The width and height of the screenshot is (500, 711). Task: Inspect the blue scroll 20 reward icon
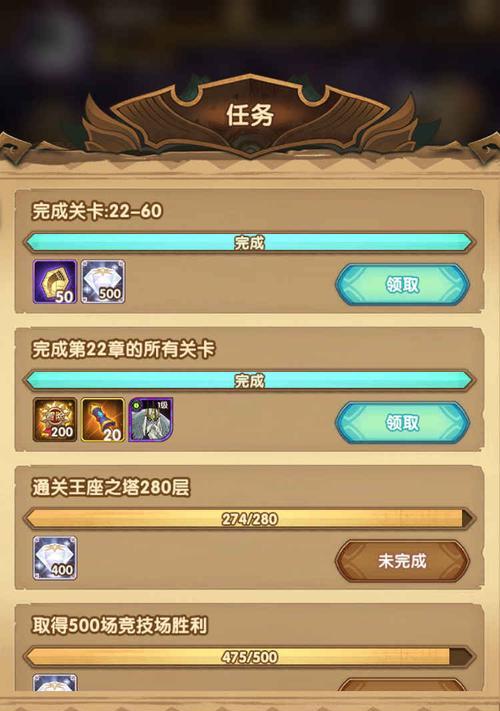tap(103, 420)
